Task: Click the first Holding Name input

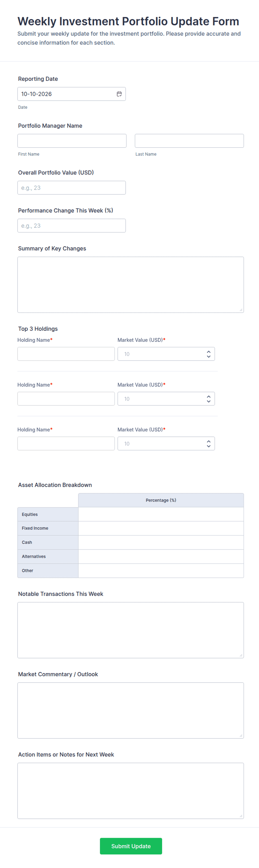Action: [66, 354]
